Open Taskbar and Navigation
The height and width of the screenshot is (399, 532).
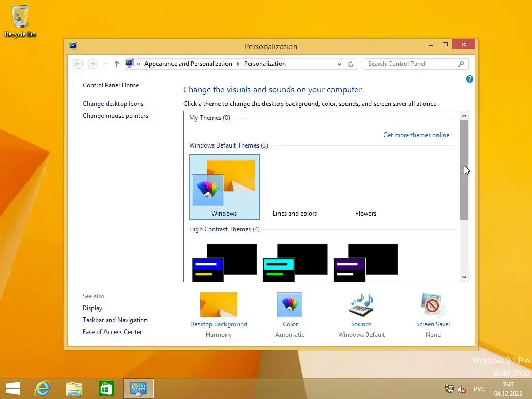[x=115, y=320]
